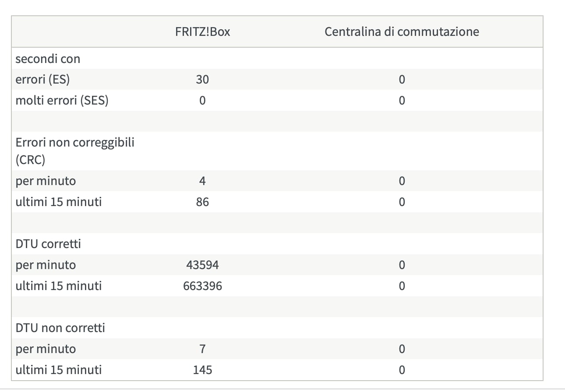Click 'per minuto' label under DTU corretti
Screen dimensions: 565x392
coord(46,265)
